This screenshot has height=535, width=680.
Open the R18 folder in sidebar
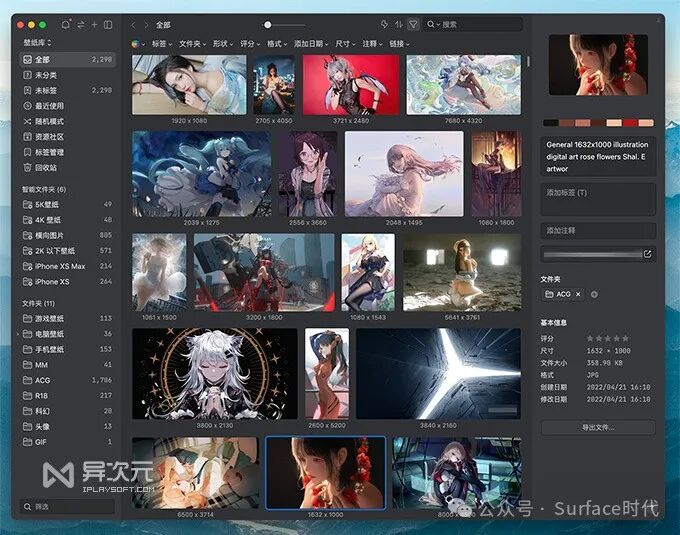[x=68, y=395]
